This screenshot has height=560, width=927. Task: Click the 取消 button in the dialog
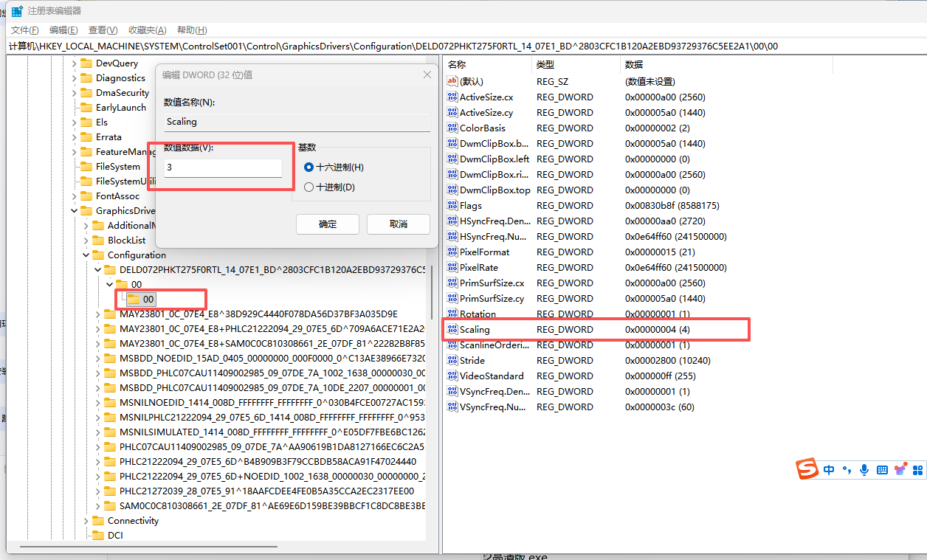click(398, 224)
